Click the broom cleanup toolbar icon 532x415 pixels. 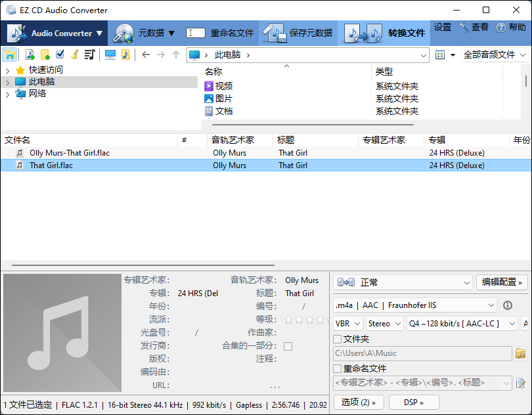74,55
